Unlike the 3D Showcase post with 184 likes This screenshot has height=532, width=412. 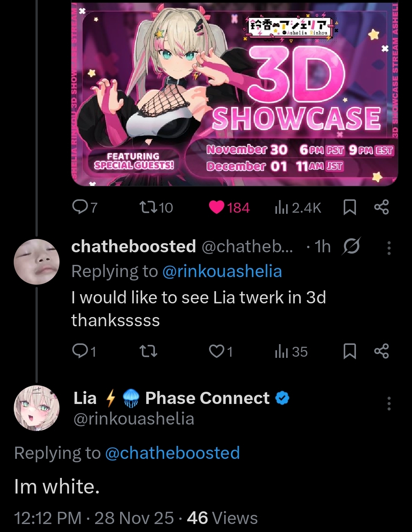point(217,208)
